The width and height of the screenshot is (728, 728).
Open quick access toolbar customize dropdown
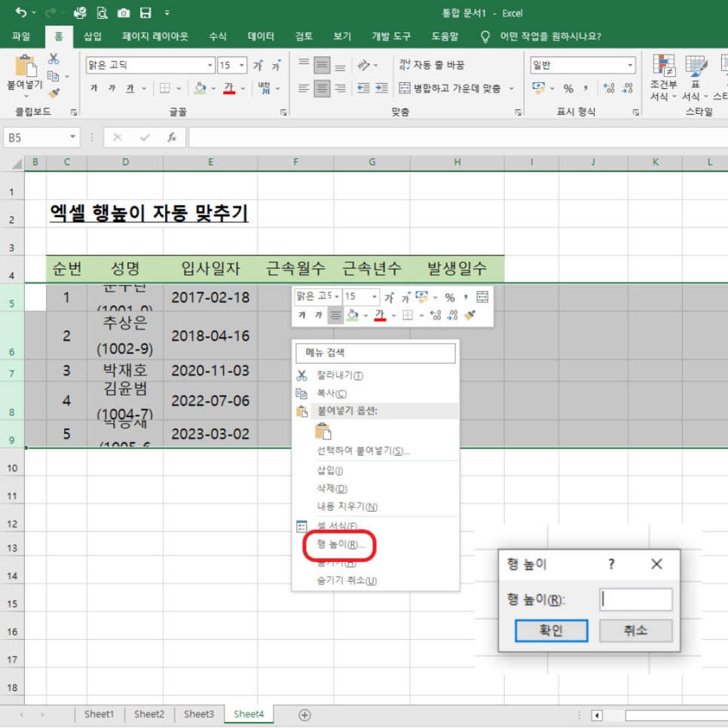click(x=167, y=13)
